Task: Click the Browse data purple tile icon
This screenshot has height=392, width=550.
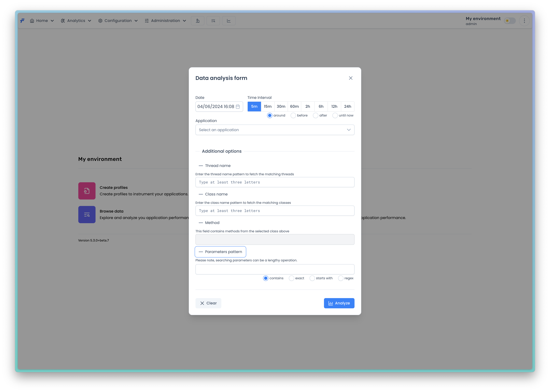Action: [87, 215]
